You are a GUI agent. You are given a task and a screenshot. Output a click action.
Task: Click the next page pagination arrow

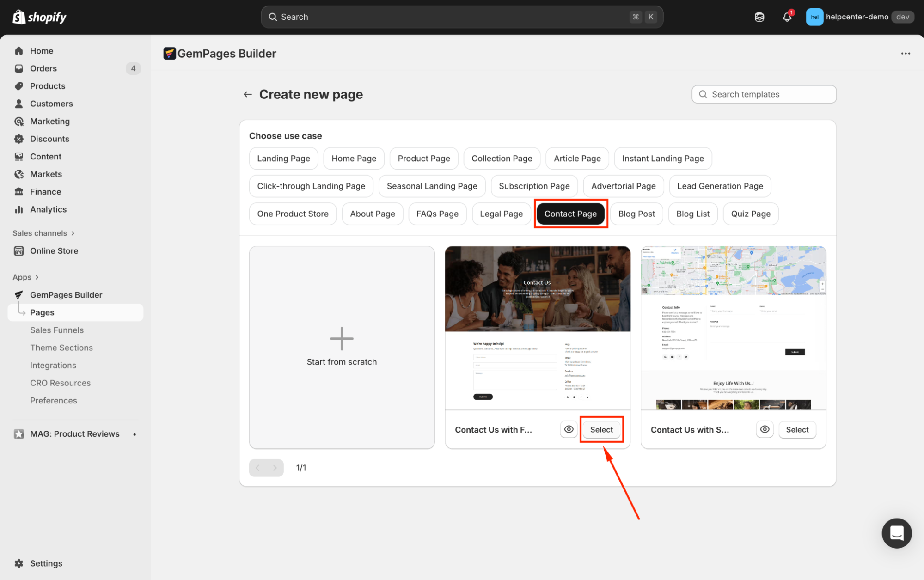(275, 468)
